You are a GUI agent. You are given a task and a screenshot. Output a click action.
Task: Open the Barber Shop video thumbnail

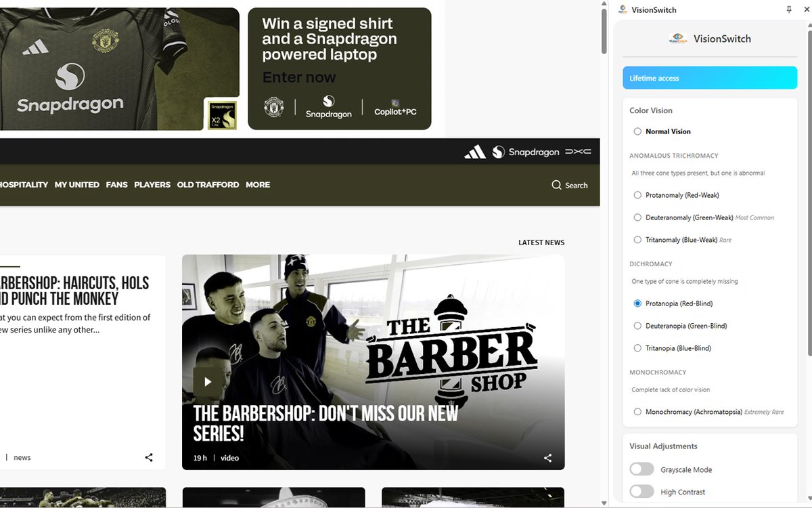(374, 362)
